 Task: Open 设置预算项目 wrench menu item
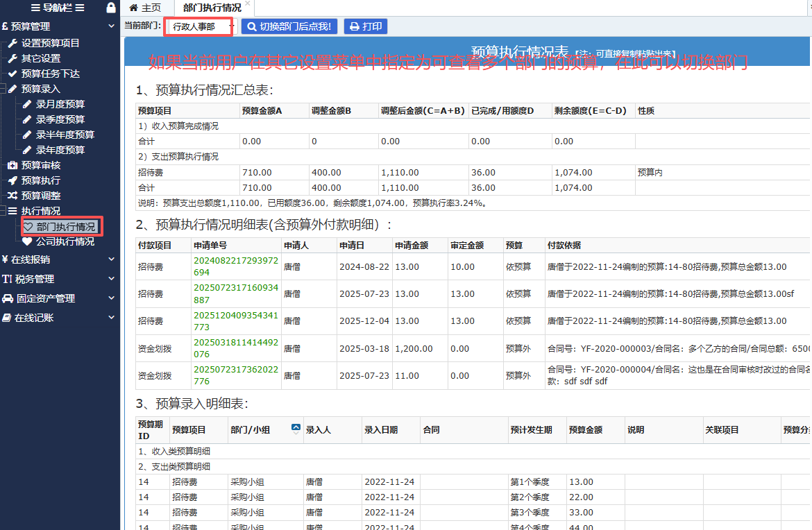[x=50, y=43]
